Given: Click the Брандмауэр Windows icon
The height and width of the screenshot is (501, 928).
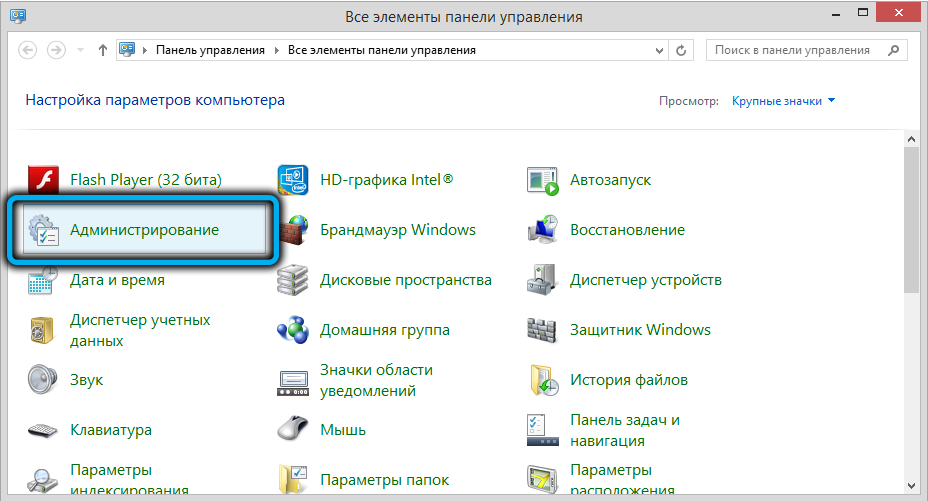Looking at the screenshot, I should pyautogui.click(x=293, y=230).
